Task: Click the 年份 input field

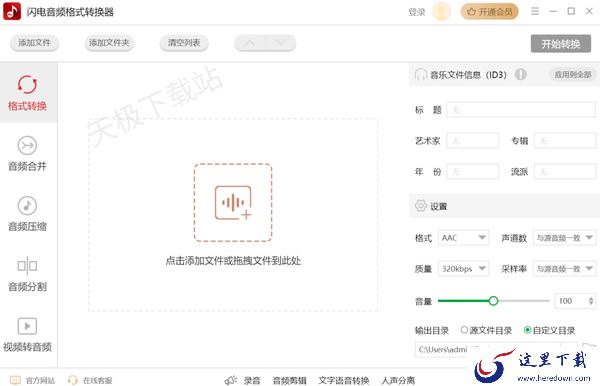Action: click(x=473, y=171)
